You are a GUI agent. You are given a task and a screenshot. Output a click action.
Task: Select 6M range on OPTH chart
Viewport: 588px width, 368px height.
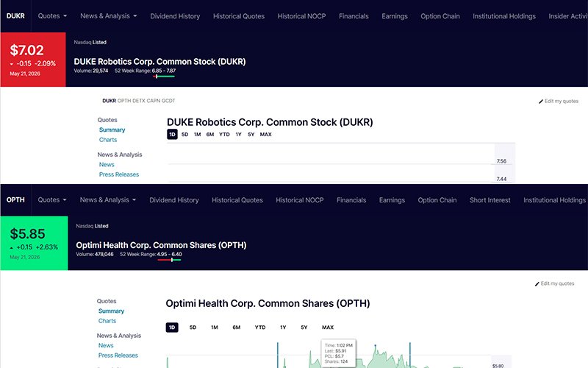tap(236, 328)
